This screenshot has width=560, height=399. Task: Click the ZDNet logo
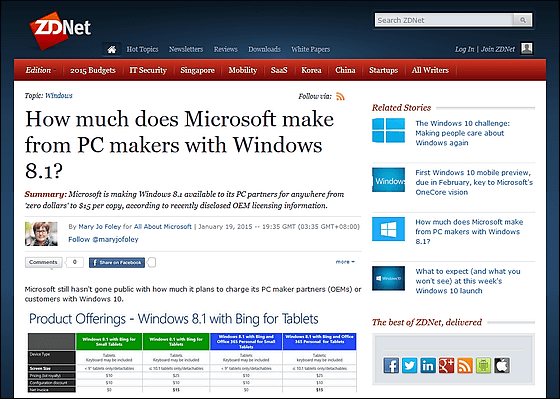[x=60, y=31]
